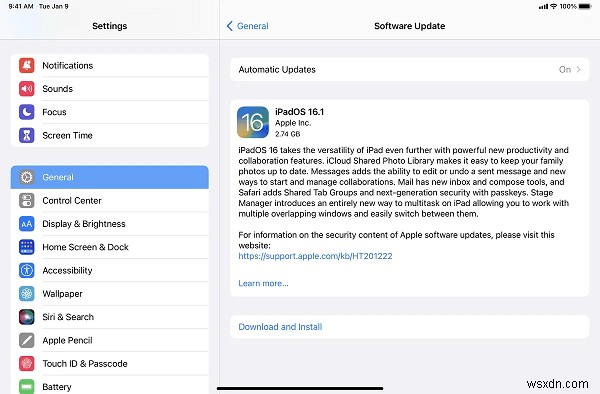
Task: Tap the cellular signal bars icon
Action: click(x=543, y=7)
